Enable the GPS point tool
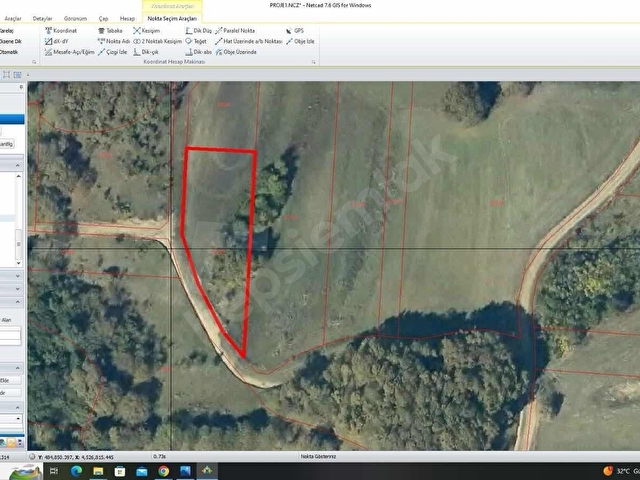640x480 pixels. click(295, 31)
